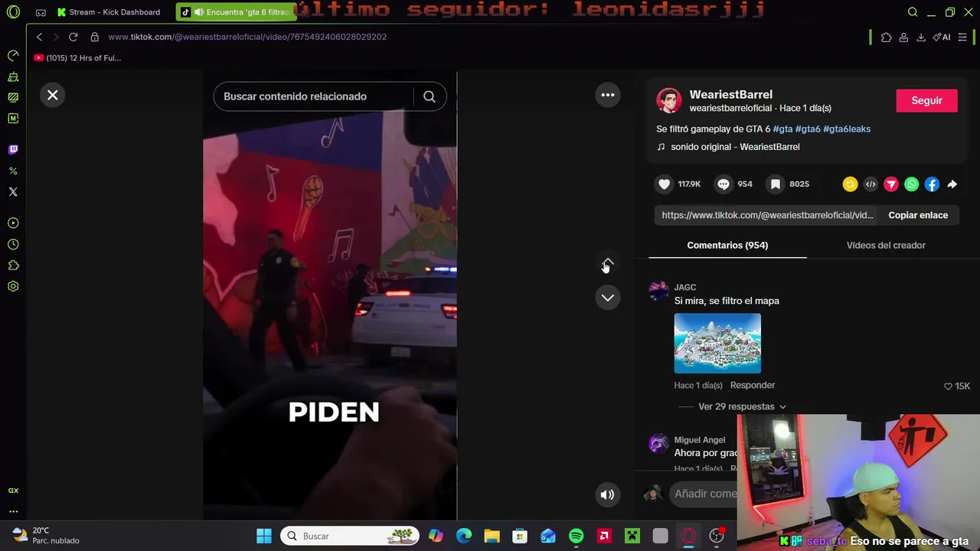Open browser settings gear in sidebar
980x551 pixels.
pos(13,286)
